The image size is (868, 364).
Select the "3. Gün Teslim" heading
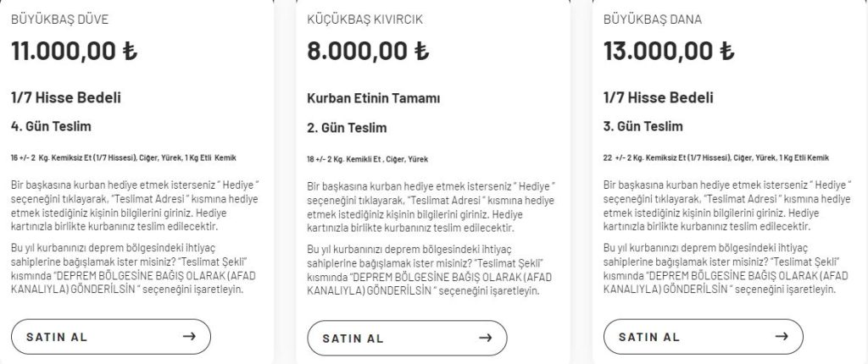click(643, 127)
